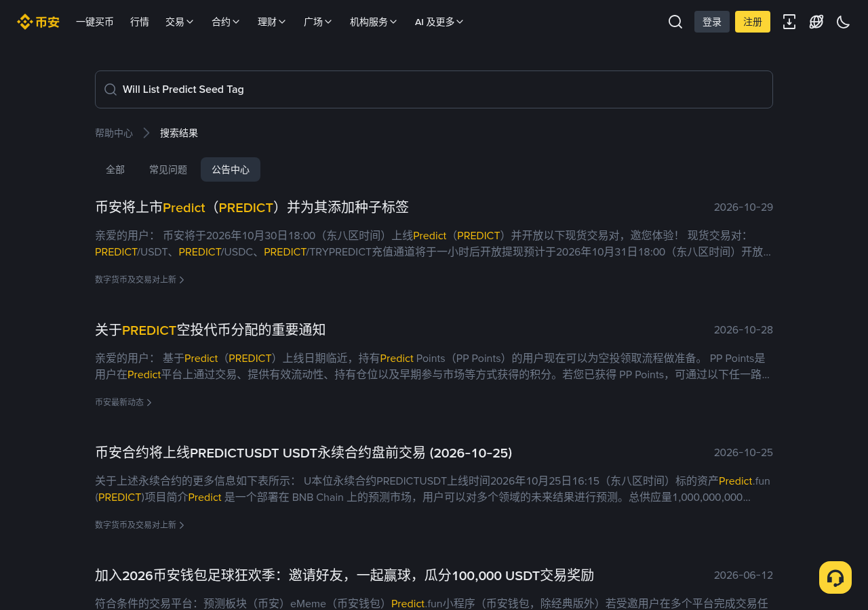Open 加入2026币安钱包足球狂欢季 announcement
The image size is (868, 610).
pyautogui.click(x=344, y=575)
